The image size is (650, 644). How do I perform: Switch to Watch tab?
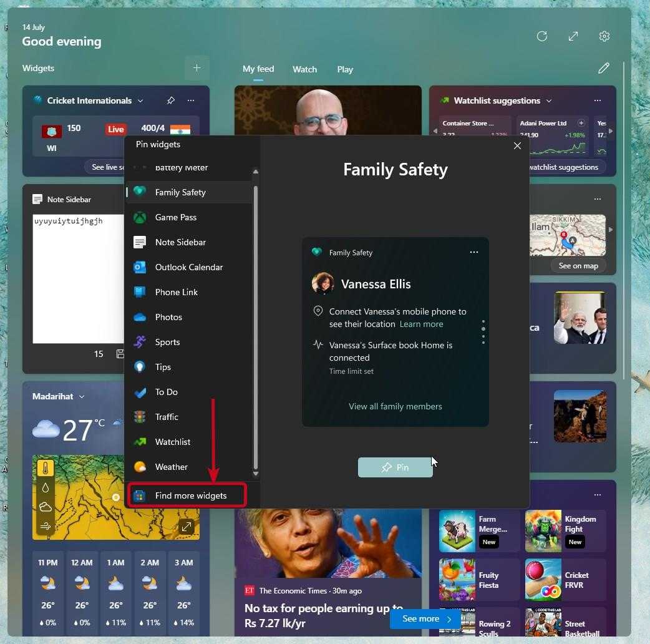pos(304,69)
